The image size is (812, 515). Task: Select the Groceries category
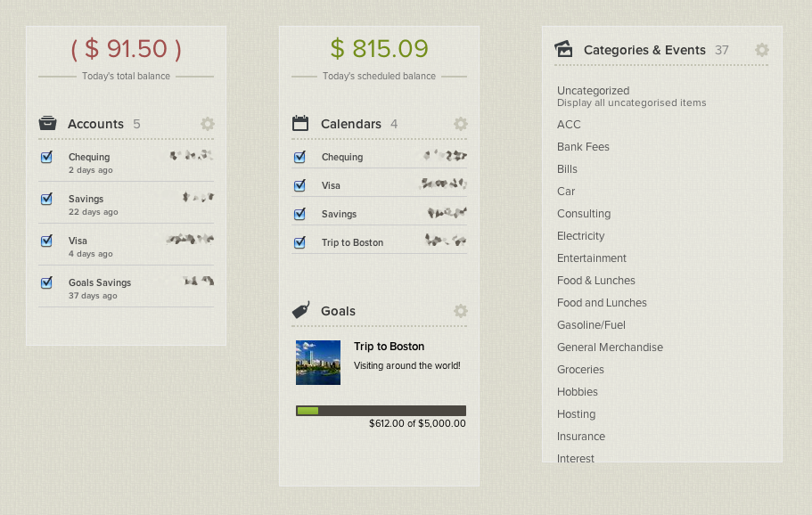[580, 369]
